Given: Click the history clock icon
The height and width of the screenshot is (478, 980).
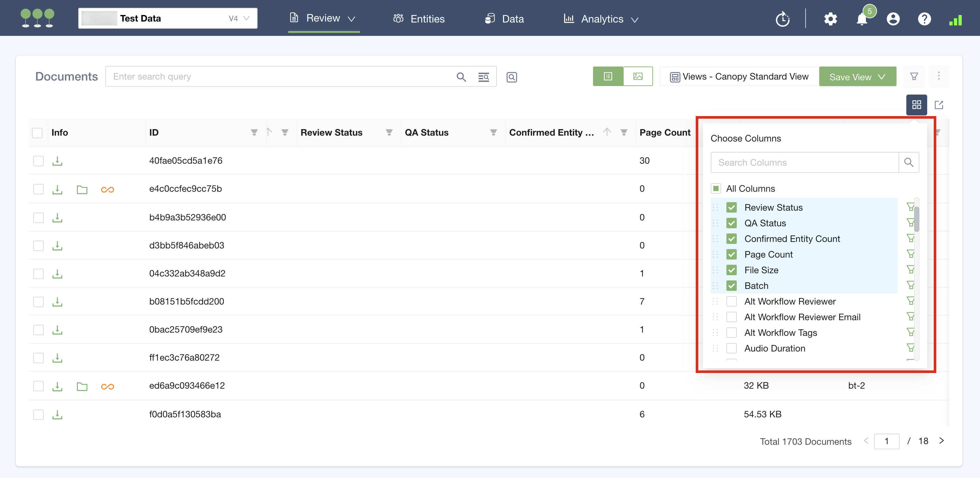Looking at the screenshot, I should pos(782,19).
